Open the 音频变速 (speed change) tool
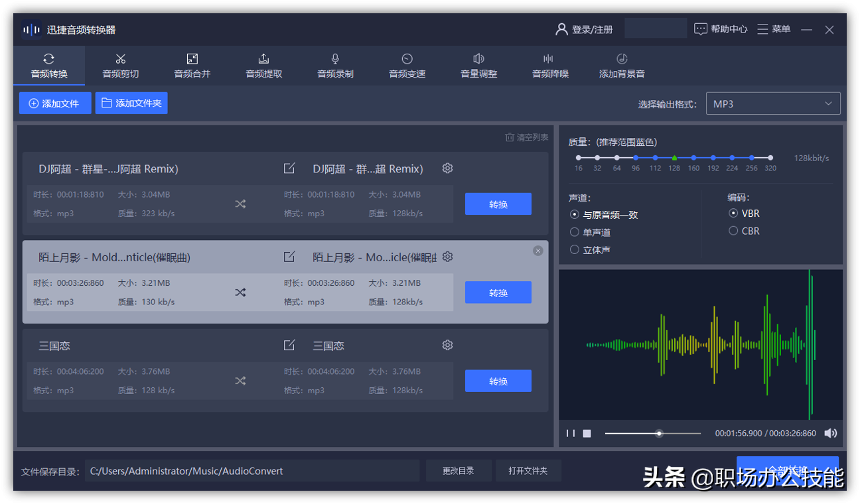The height and width of the screenshot is (504, 860). [x=407, y=66]
